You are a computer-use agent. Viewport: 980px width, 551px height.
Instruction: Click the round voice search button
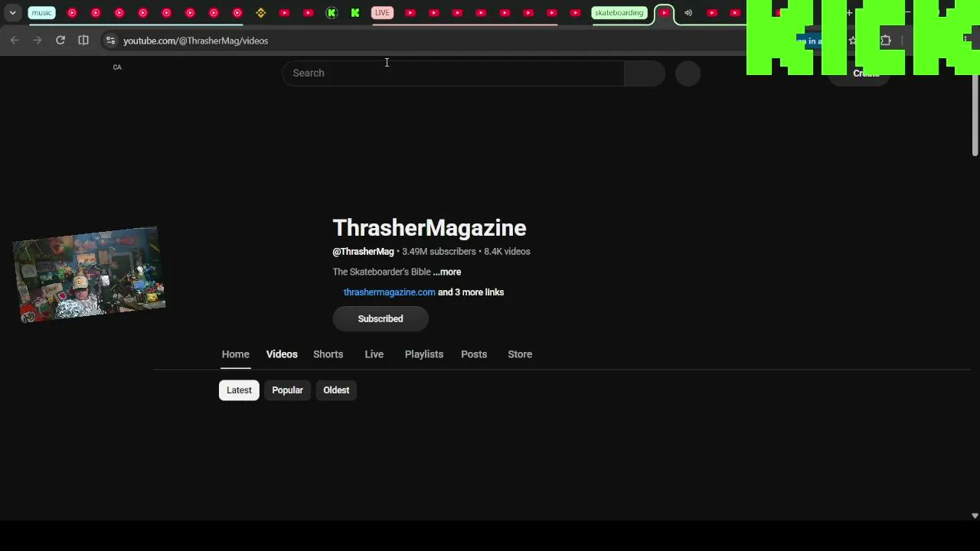(x=688, y=73)
